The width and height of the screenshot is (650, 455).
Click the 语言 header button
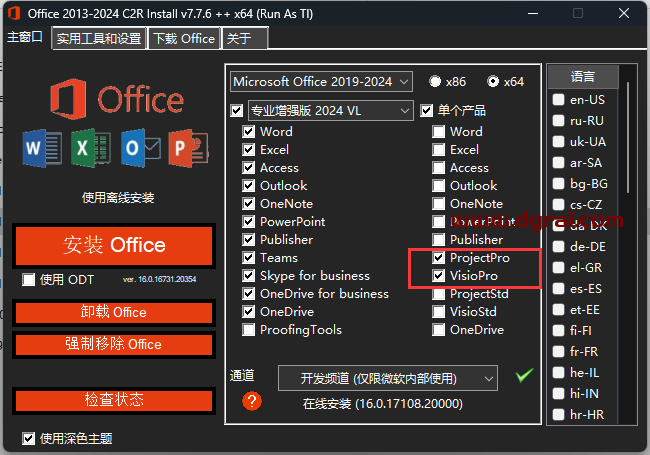583,77
